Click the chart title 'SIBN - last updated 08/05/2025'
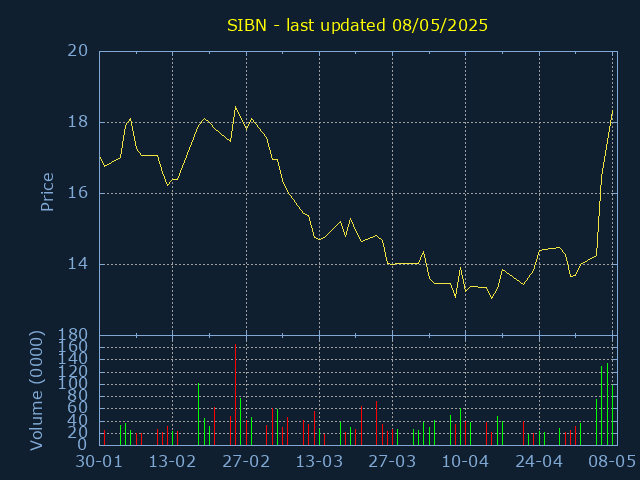 pyautogui.click(x=357, y=25)
